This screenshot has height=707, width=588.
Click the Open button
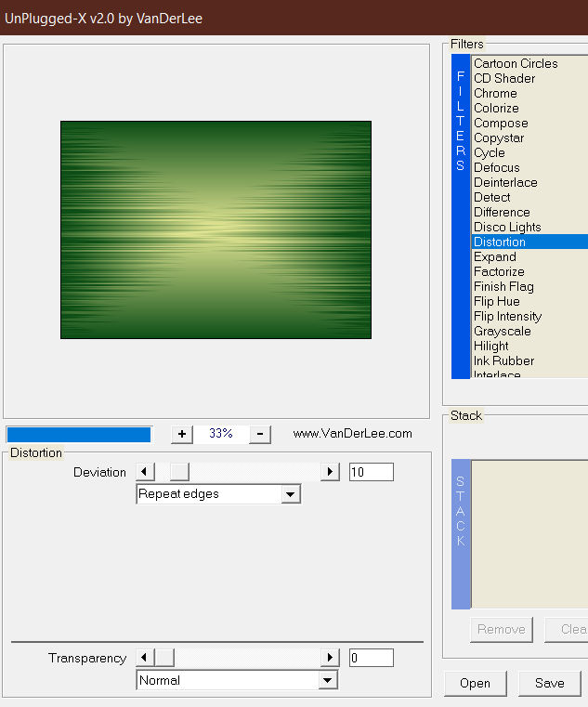pos(476,683)
